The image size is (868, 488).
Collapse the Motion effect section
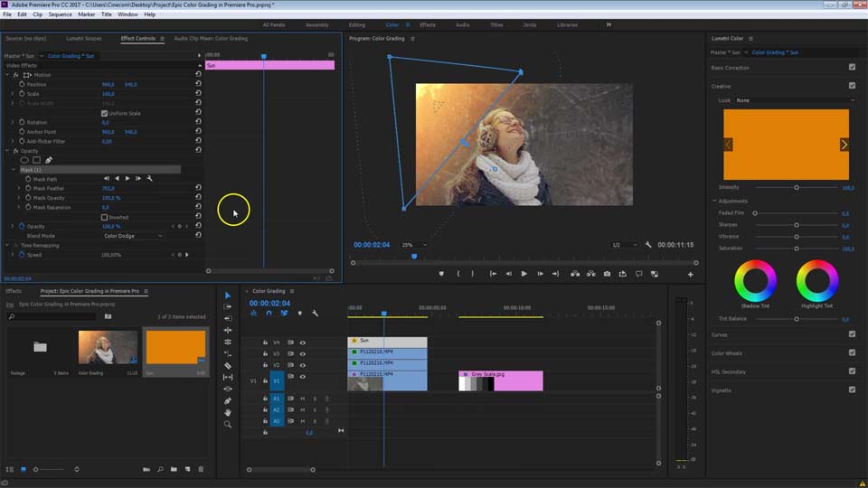7,75
